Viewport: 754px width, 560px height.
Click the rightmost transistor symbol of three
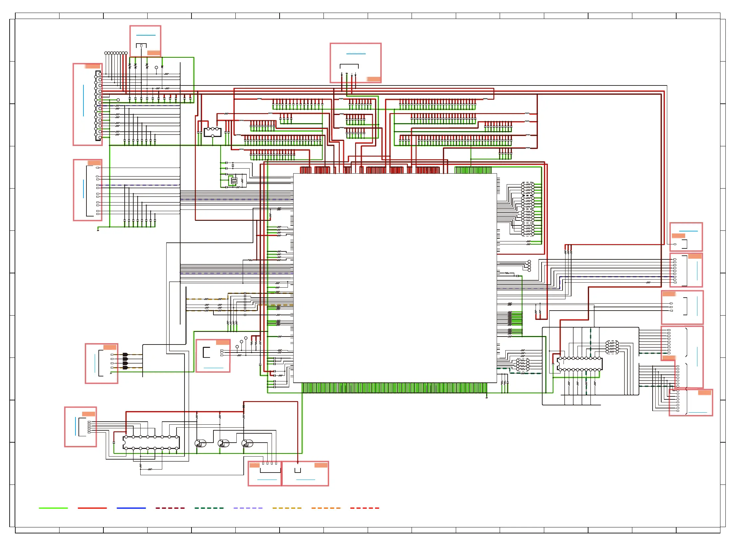coord(247,443)
